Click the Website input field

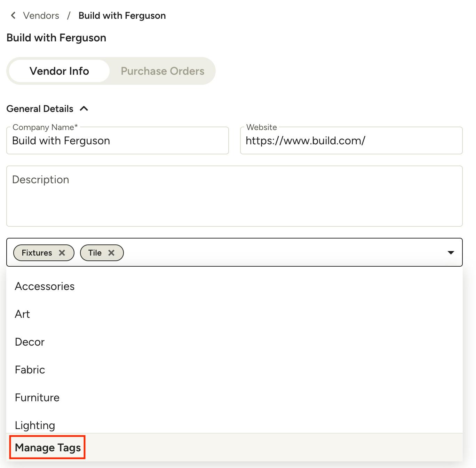coord(351,140)
